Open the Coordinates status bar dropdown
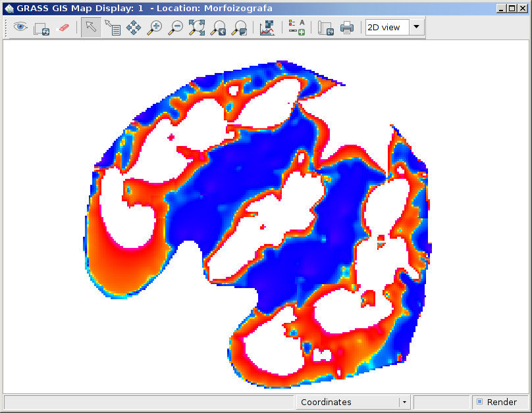 353,402
